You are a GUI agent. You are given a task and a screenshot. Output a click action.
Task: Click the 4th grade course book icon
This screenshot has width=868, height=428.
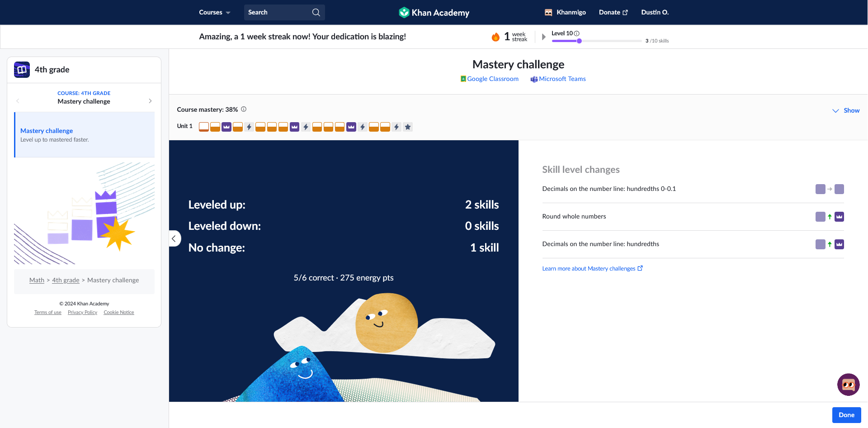[x=21, y=69]
